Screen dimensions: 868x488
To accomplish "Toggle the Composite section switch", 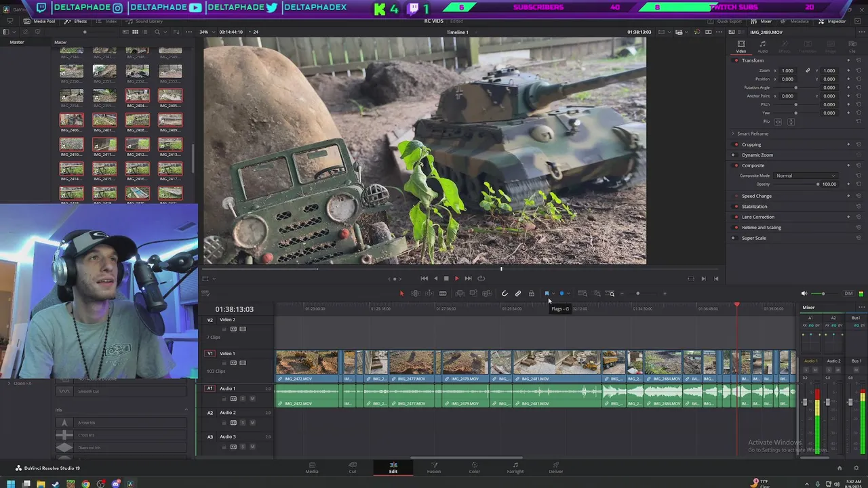I will 736,165.
